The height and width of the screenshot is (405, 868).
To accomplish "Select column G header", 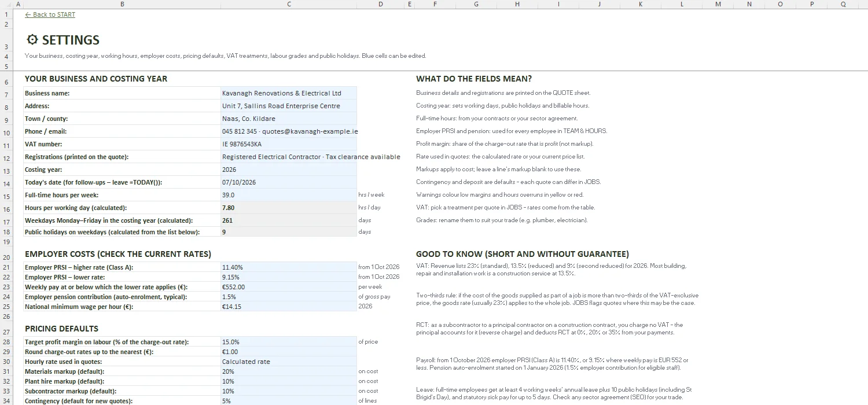I will tap(476, 4).
